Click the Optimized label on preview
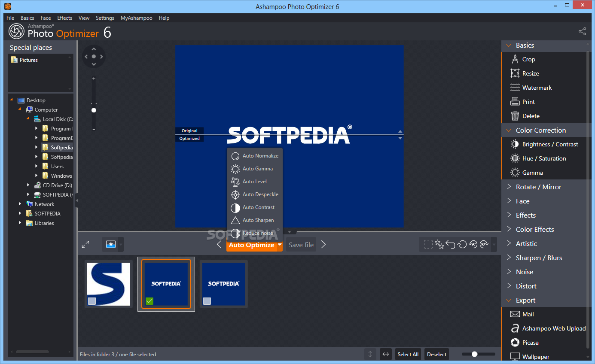Screen dimensions: 595x364 [x=189, y=138]
